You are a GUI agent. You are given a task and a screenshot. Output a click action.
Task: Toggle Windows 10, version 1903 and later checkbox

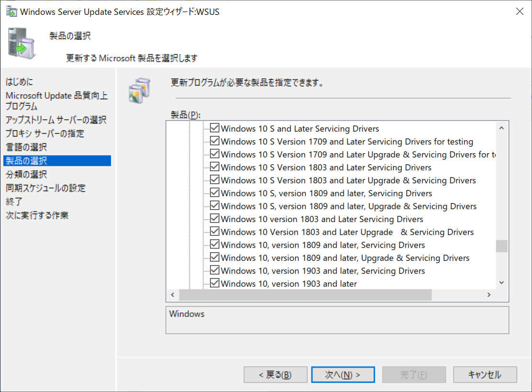214,283
